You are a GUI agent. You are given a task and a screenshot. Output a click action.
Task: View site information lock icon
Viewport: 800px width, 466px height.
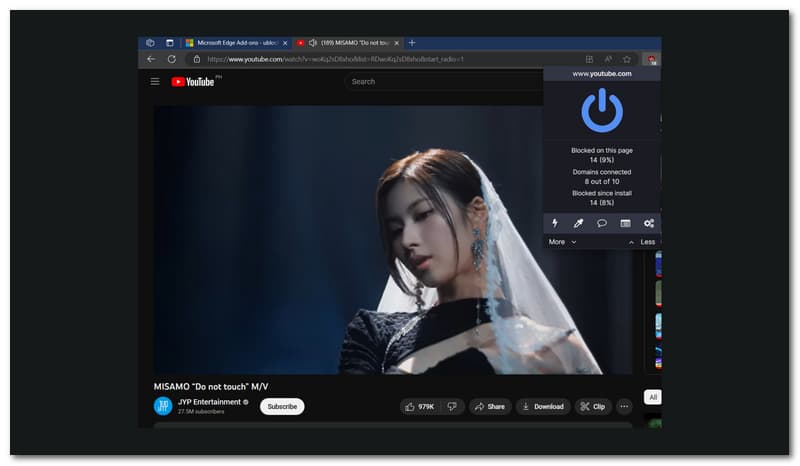(x=196, y=59)
